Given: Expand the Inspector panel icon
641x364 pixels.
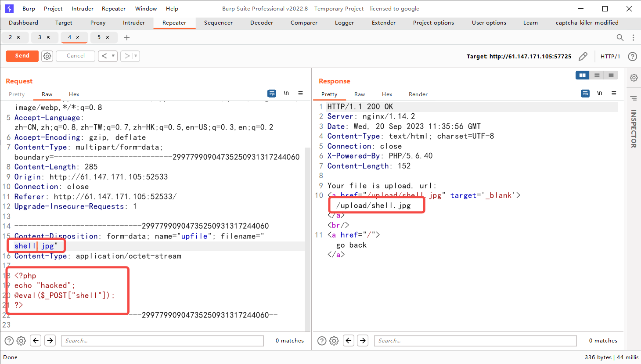Looking at the screenshot, I should 634,98.
